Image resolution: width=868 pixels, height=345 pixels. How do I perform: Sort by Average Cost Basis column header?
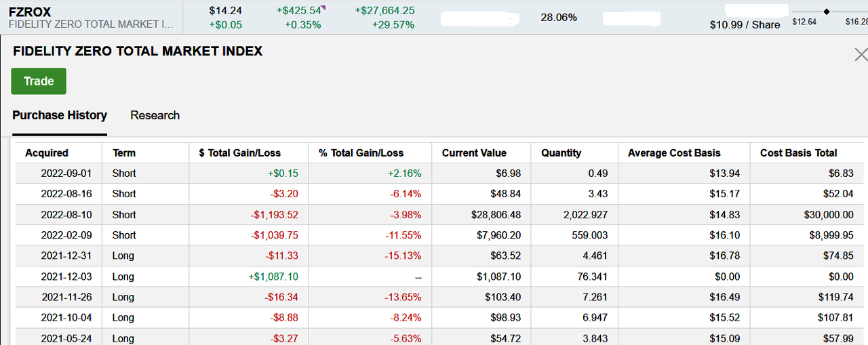click(x=674, y=153)
